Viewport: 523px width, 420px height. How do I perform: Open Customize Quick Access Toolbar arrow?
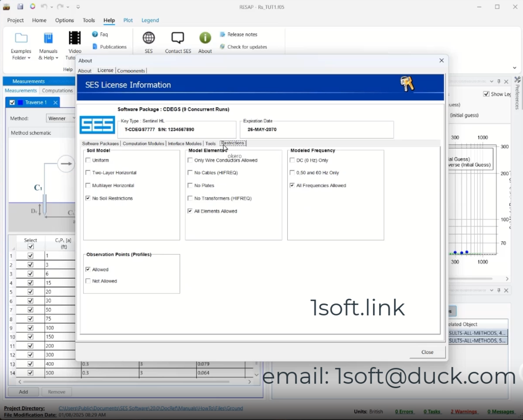click(78, 7)
